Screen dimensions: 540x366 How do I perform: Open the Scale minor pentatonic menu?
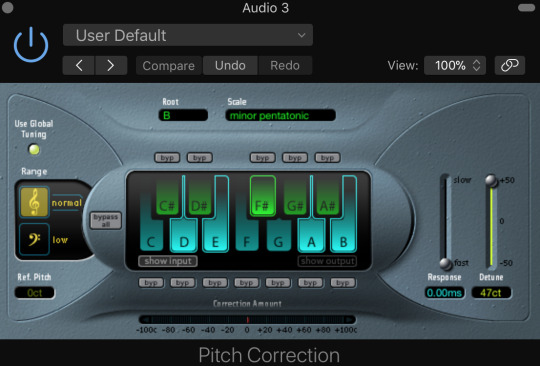click(280, 115)
